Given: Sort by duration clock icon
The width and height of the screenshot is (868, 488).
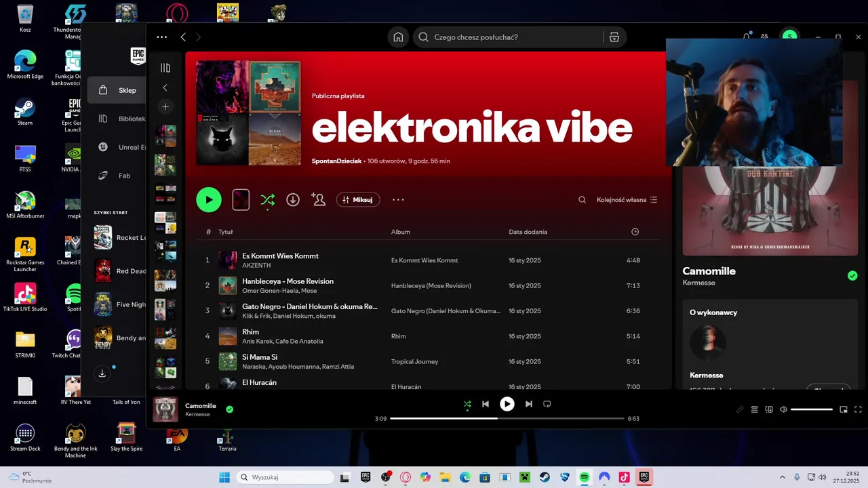Looking at the screenshot, I should [635, 232].
